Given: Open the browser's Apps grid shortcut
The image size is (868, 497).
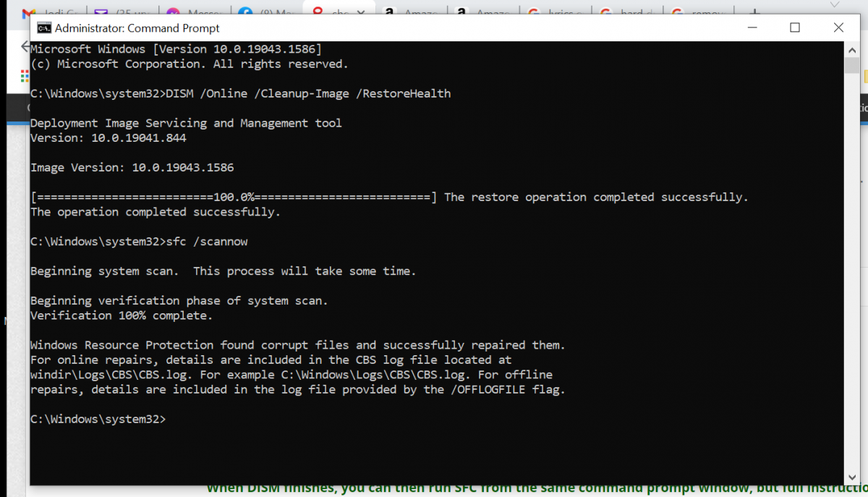Looking at the screenshot, I should [24, 75].
